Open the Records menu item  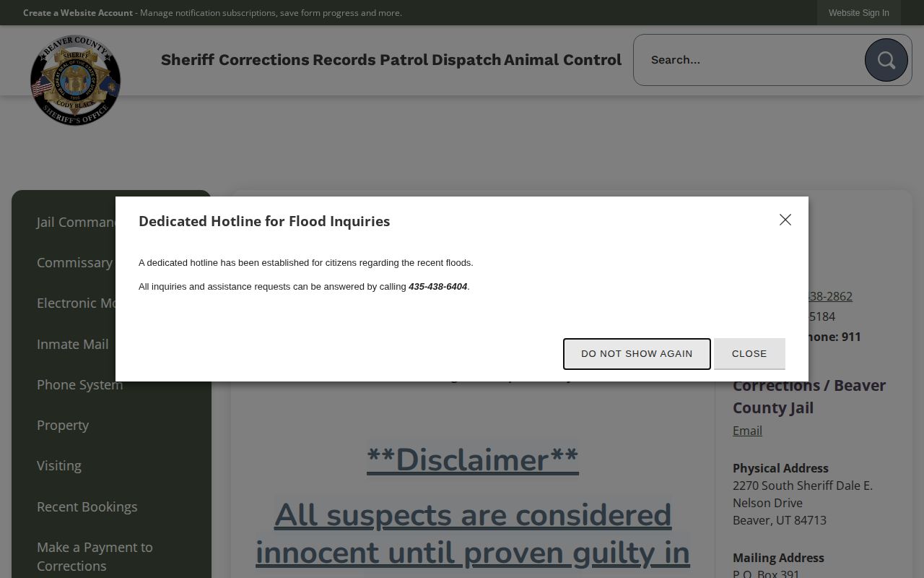click(x=344, y=60)
